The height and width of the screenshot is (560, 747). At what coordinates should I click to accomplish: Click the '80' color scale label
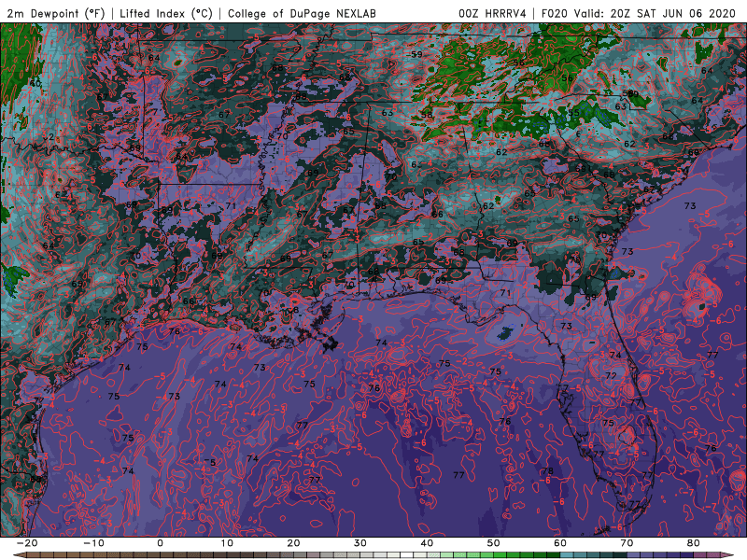point(694,543)
